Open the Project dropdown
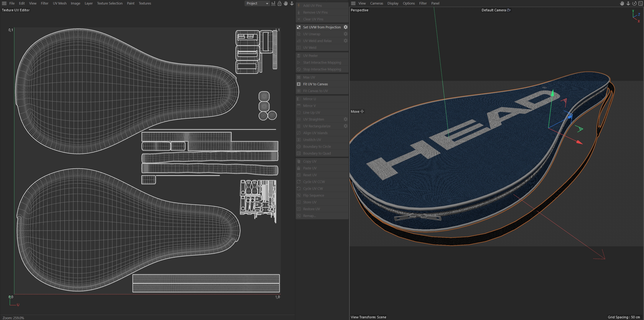The width and height of the screenshot is (644, 320). point(257,3)
